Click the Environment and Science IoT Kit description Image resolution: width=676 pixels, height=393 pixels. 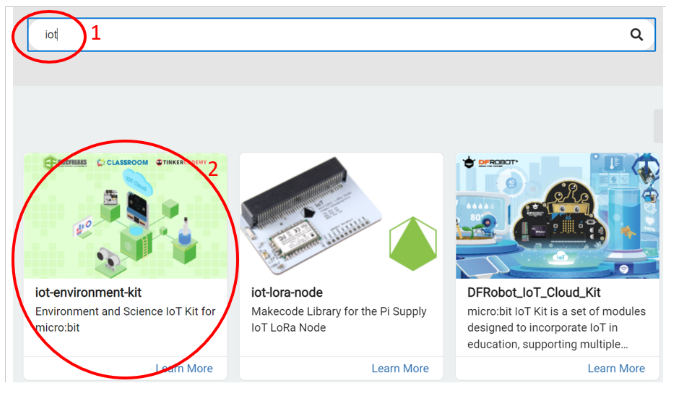pos(125,319)
